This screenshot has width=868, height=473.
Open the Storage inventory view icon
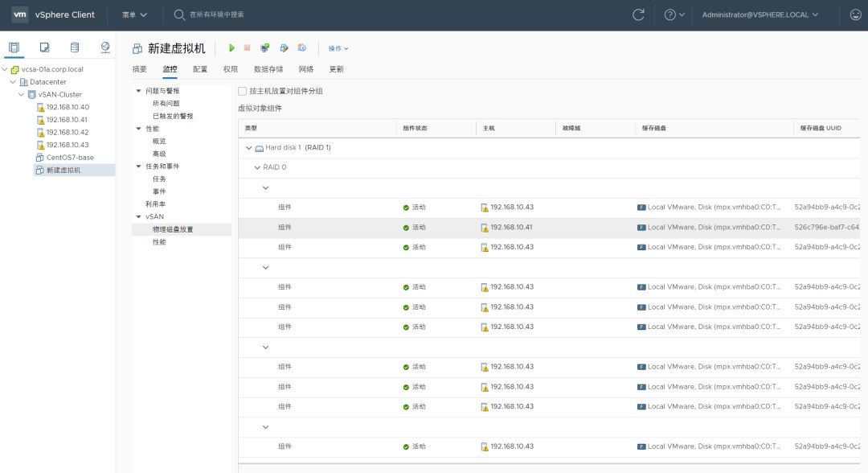[75, 47]
